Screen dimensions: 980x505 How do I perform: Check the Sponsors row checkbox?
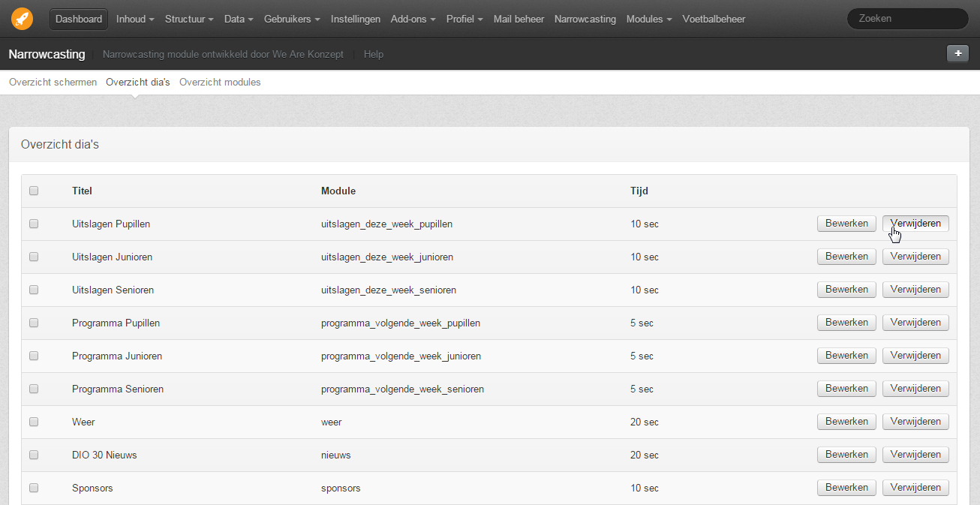34,488
